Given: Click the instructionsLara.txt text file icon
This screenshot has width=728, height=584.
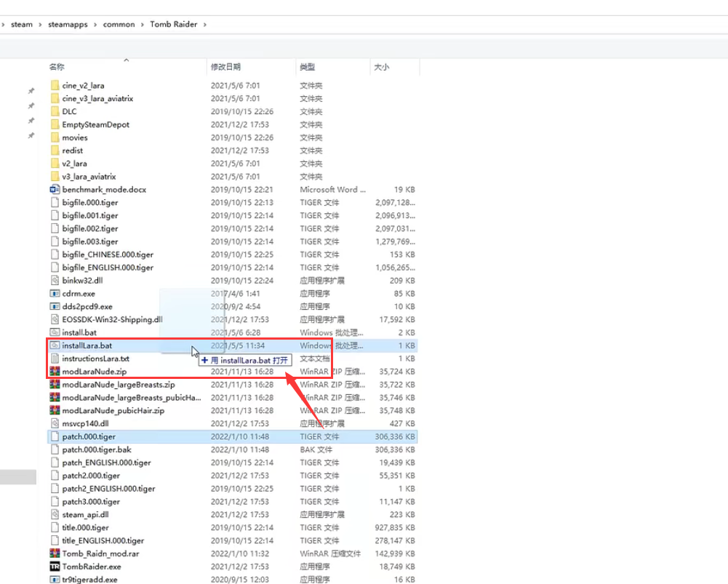Looking at the screenshot, I should pyautogui.click(x=55, y=359).
